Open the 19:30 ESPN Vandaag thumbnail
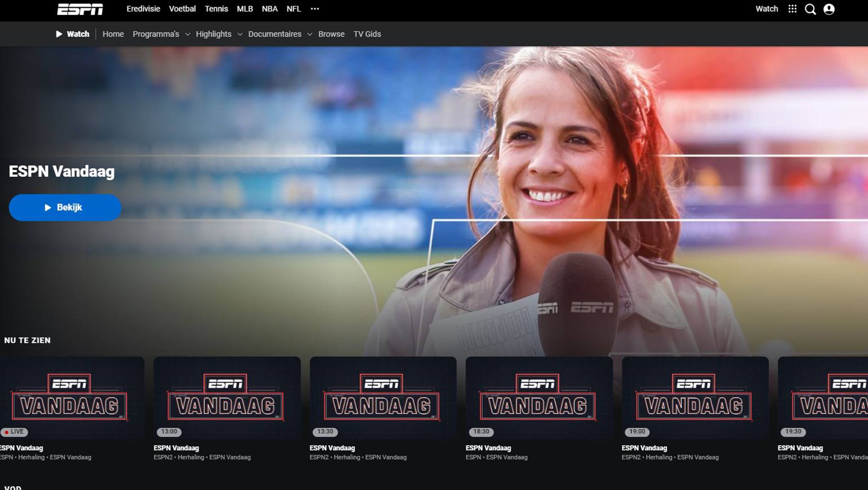Image resolution: width=868 pixels, height=490 pixels. 823,398
